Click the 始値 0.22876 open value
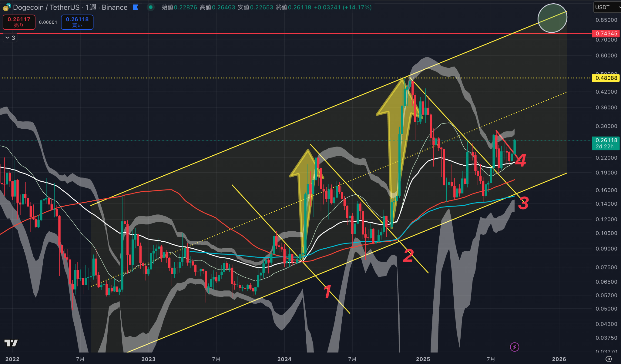Screen dimensions: 621x364 click(x=179, y=7)
